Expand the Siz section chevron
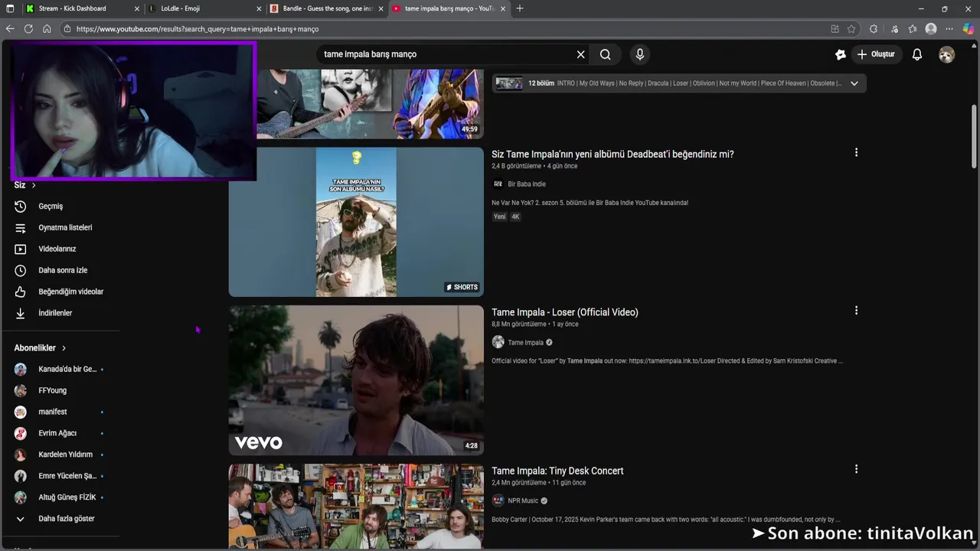Viewport: 980px width, 551px height. 33,185
